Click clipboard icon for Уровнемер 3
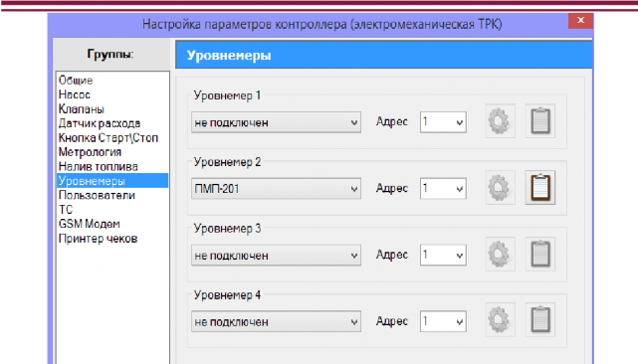The height and width of the screenshot is (364, 638). pos(540,255)
